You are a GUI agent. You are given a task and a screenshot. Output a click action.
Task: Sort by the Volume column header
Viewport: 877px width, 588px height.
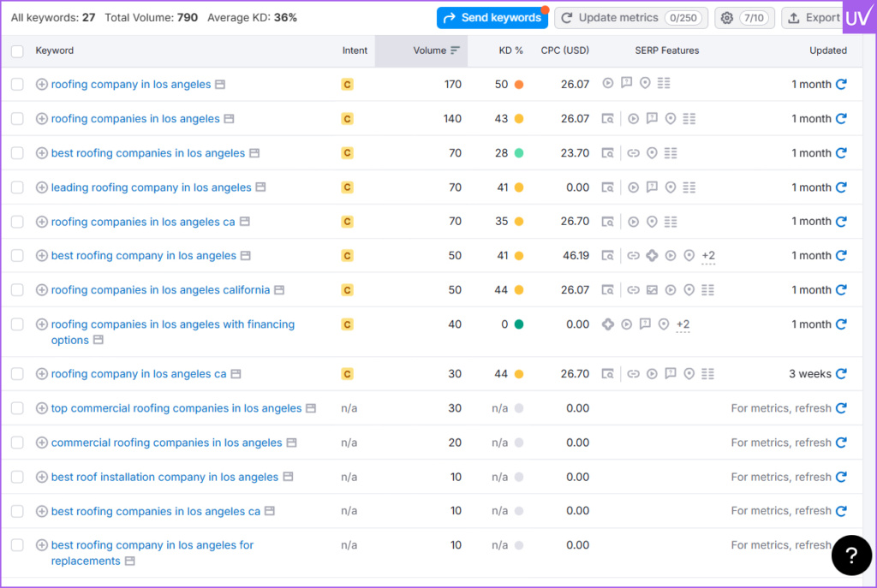point(430,50)
